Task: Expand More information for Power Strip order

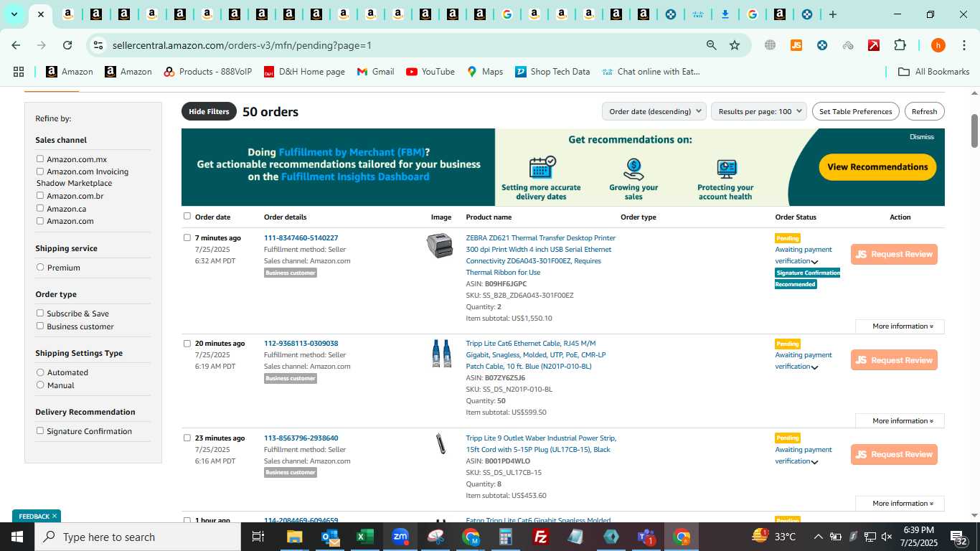Action: click(x=900, y=504)
